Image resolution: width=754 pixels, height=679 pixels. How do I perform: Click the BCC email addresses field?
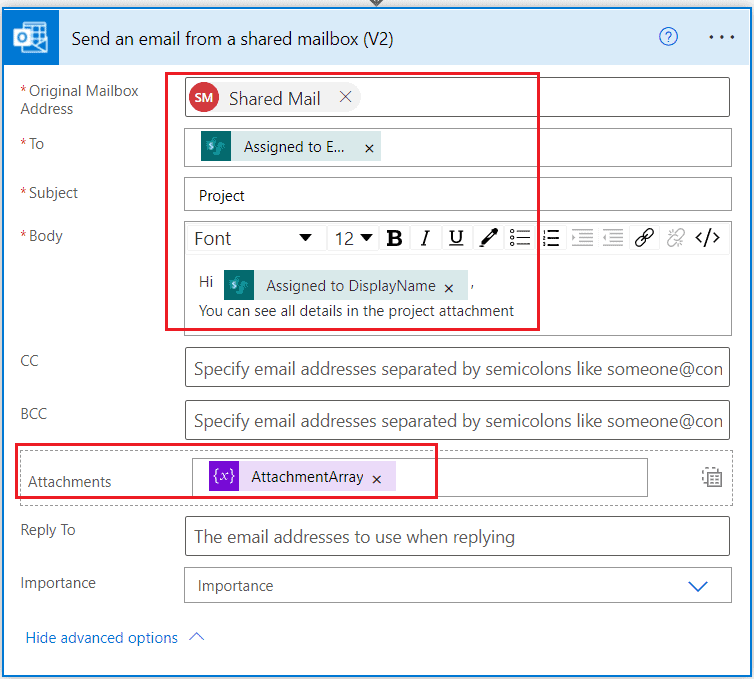tap(457, 420)
